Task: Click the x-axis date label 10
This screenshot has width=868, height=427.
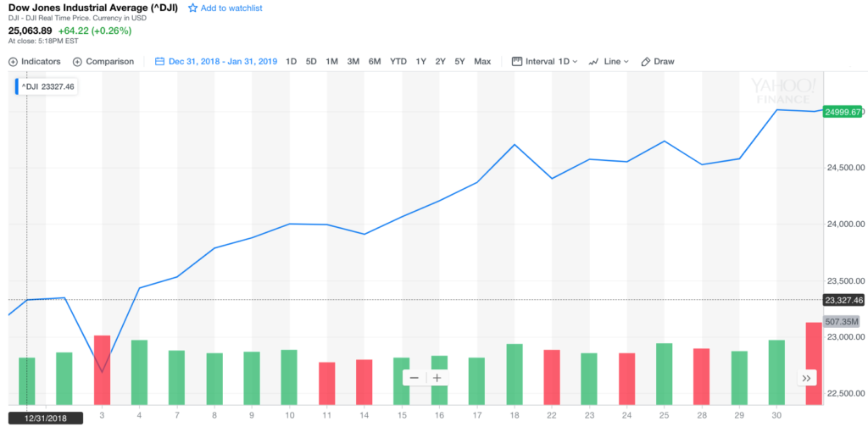Action: click(290, 414)
